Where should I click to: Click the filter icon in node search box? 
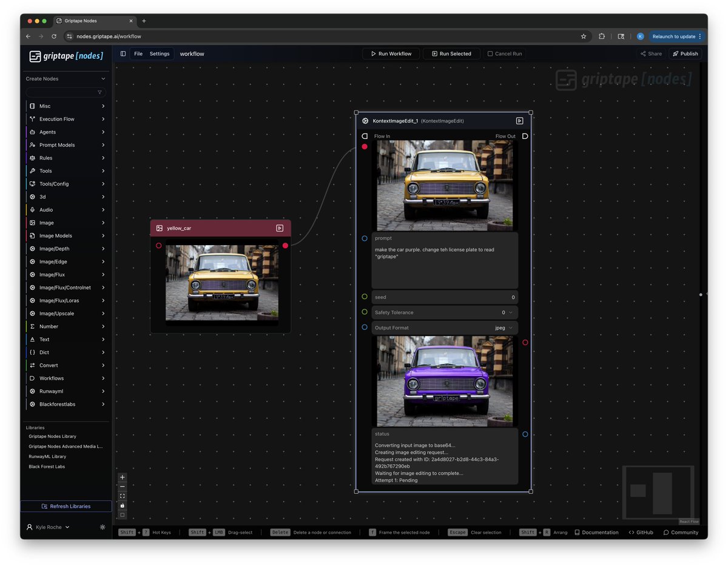pos(99,92)
